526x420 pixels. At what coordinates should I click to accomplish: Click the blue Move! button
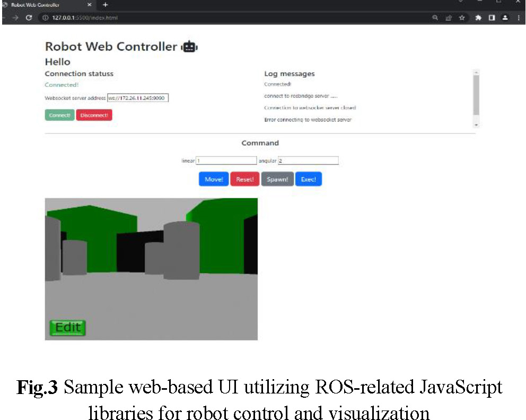[x=214, y=179]
